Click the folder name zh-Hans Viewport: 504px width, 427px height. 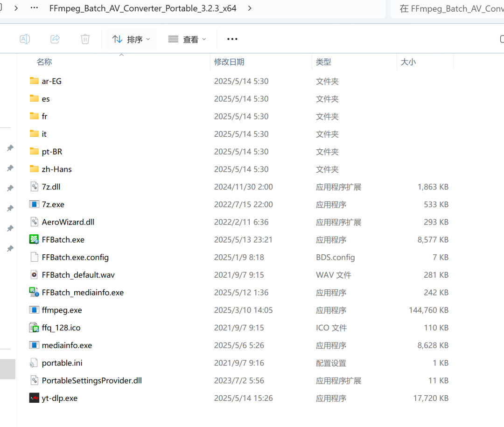pos(56,169)
